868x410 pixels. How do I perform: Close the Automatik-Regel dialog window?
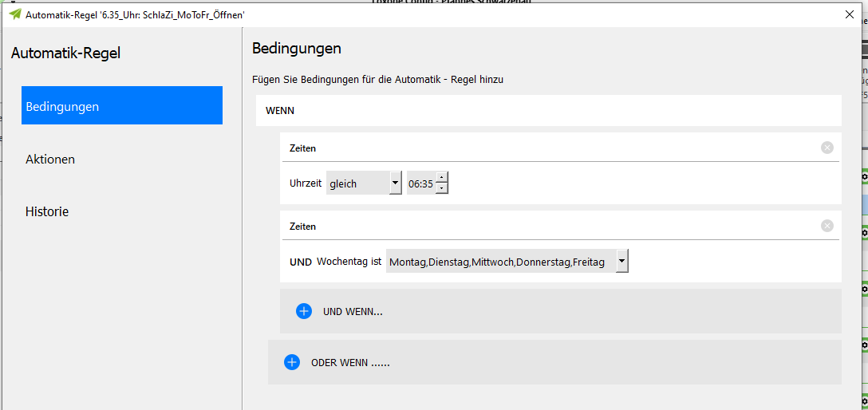coord(848,14)
